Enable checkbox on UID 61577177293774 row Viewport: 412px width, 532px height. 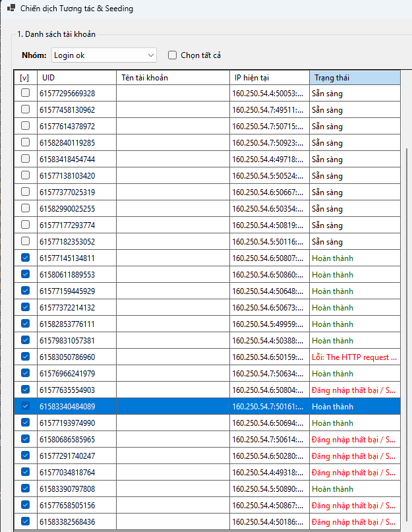[x=26, y=225]
